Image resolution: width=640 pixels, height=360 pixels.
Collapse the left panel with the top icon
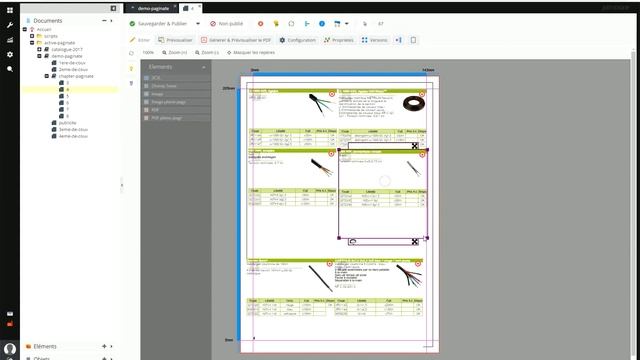(113, 8)
